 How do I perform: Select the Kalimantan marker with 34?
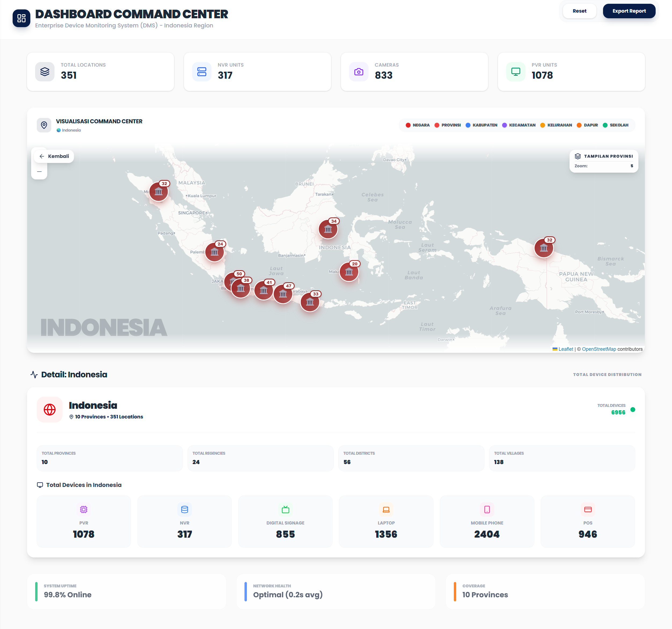(x=328, y=229)
